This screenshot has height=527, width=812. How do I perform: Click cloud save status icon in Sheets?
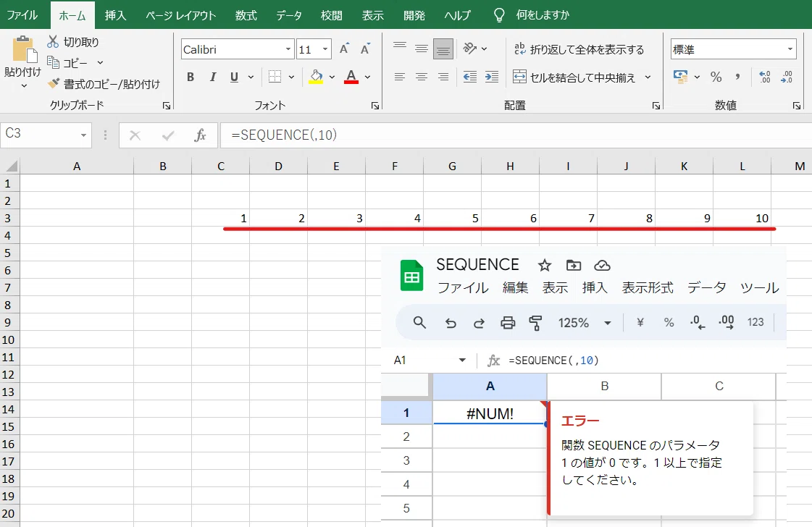coord(602,266)
